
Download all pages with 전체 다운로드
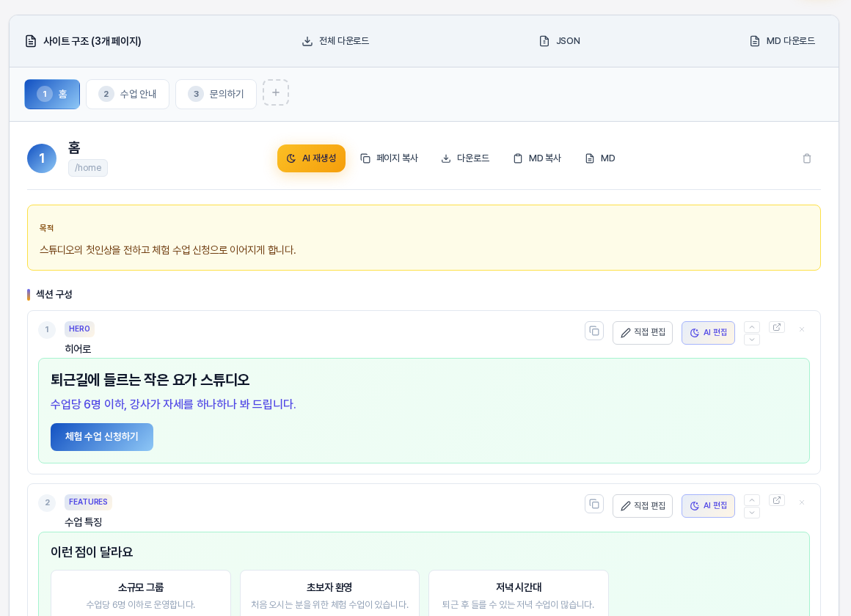coord(335,41)
